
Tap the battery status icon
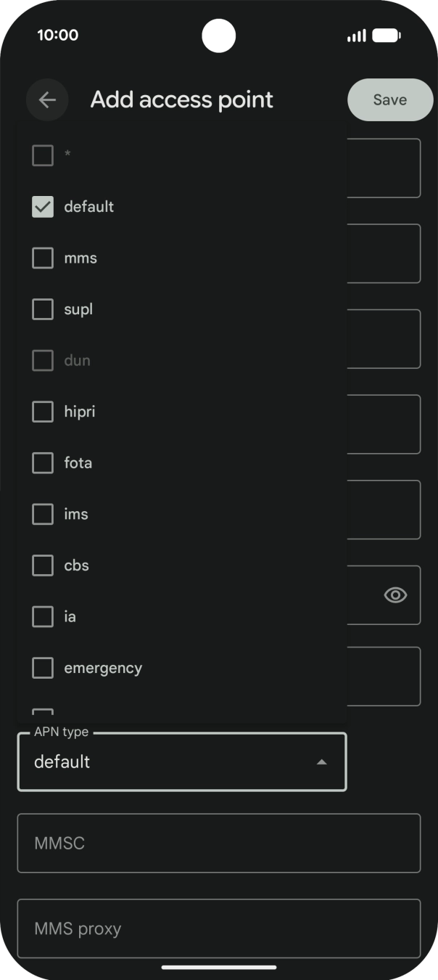pos(387,36)
